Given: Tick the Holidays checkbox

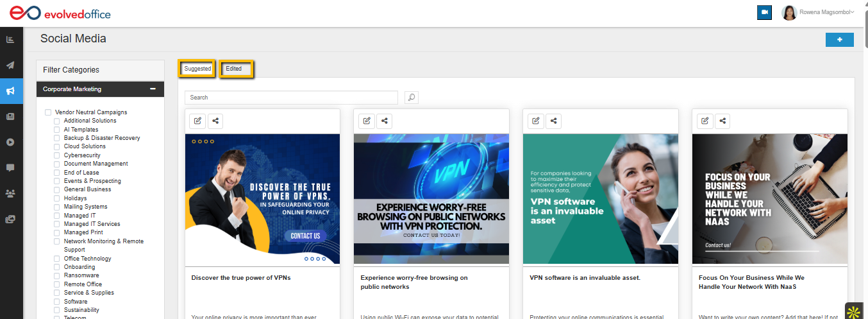Looking at the screenshot, I should [x=56, y=198].
